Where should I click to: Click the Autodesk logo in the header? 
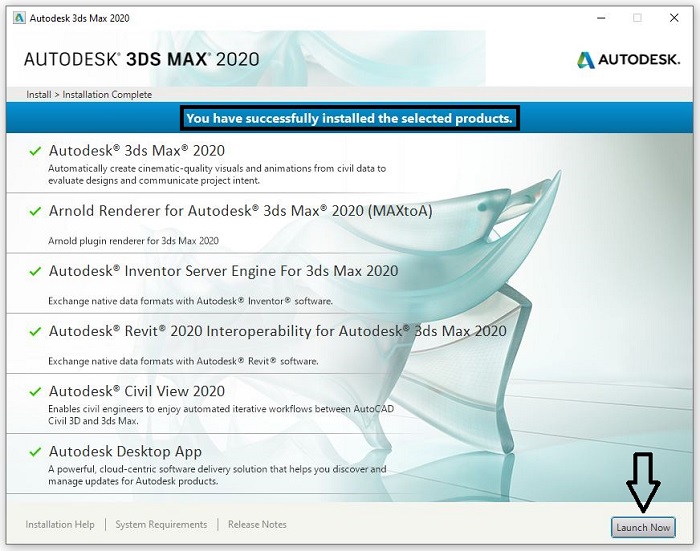click(629, 60)
